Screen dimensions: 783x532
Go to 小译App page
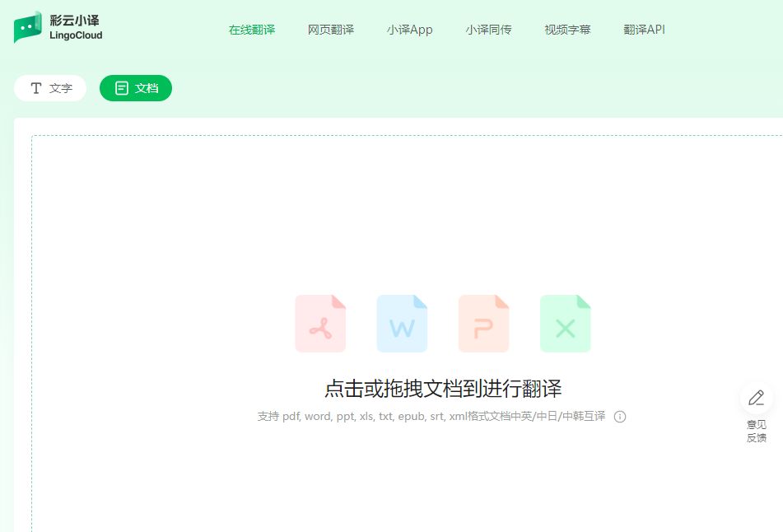point(409,30)
